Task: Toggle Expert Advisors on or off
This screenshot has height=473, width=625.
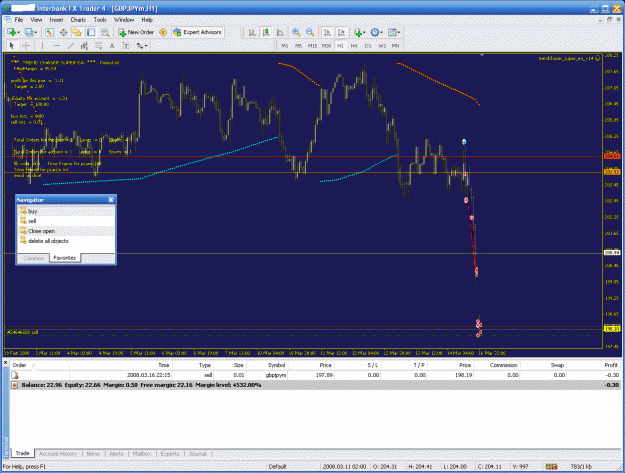Action: (198, 32)
